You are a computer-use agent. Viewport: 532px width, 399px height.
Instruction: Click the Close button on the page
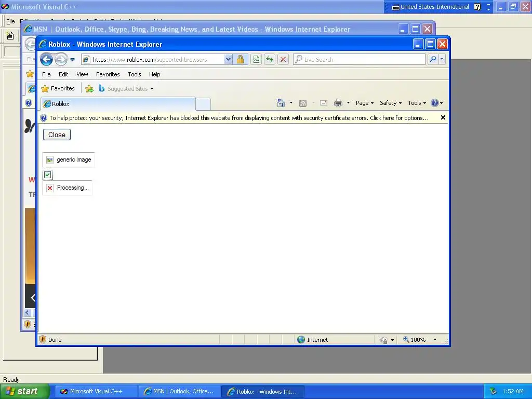[57, 135]
